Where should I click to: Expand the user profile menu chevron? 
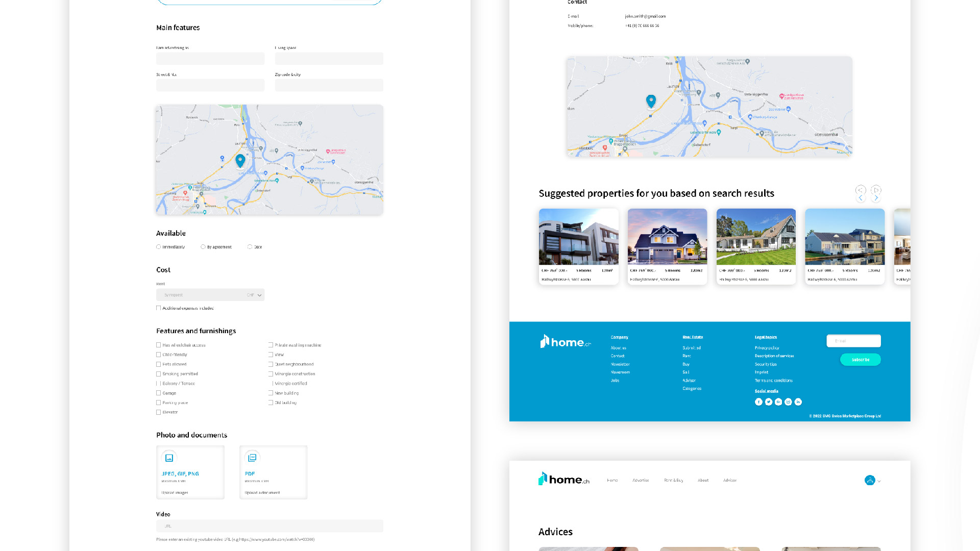(x=879, y=481)
